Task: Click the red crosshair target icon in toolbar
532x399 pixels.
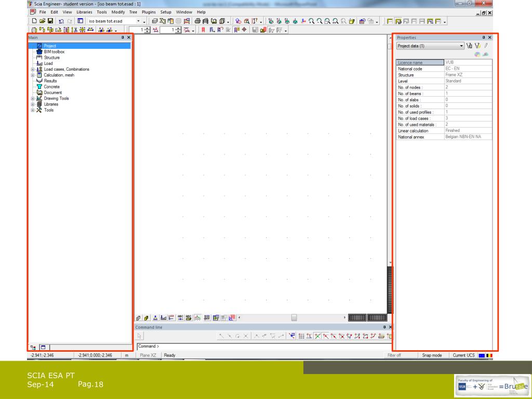Action: [x=244, y=30]
